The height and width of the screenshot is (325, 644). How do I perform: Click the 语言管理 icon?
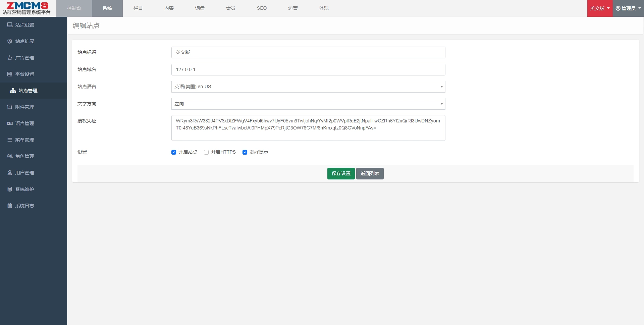tap(10, 123)
